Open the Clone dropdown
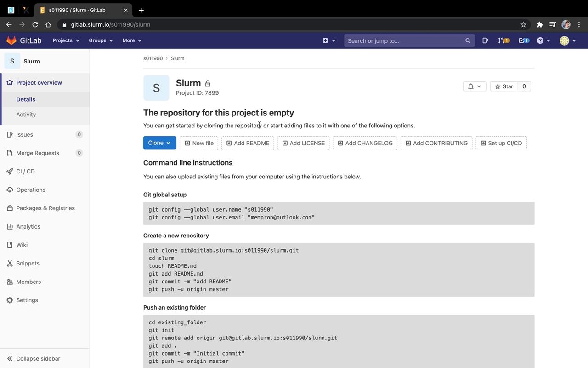The height and width of the screenshot is (368, 588). pyautogui.click(x=159, y=143)
